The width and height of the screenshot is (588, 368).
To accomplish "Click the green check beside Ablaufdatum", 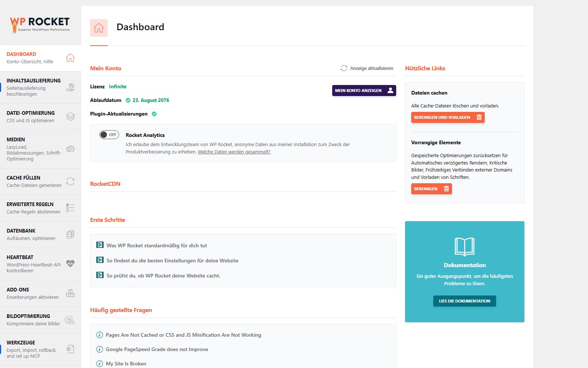I will point(128,100).
